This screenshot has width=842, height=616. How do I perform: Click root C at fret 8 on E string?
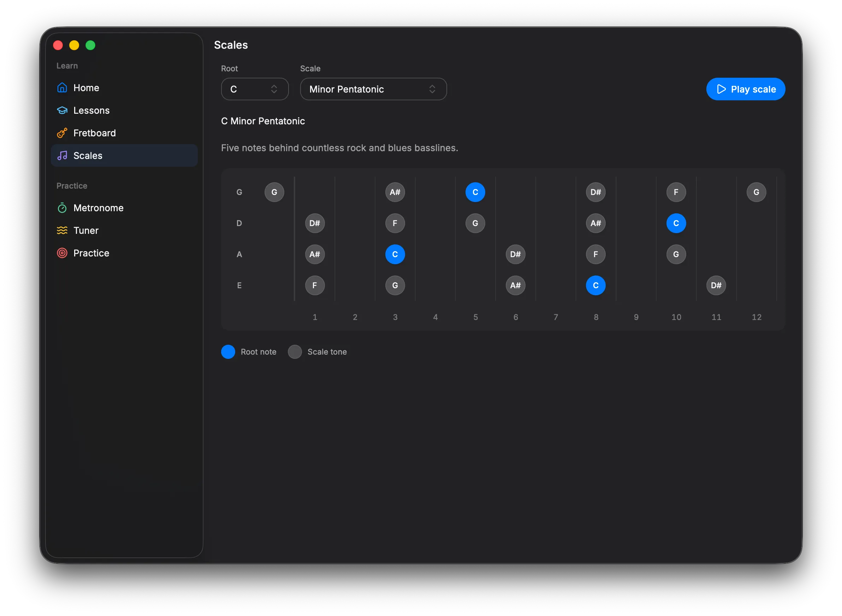pyautogui.click(x=595, y=285)
